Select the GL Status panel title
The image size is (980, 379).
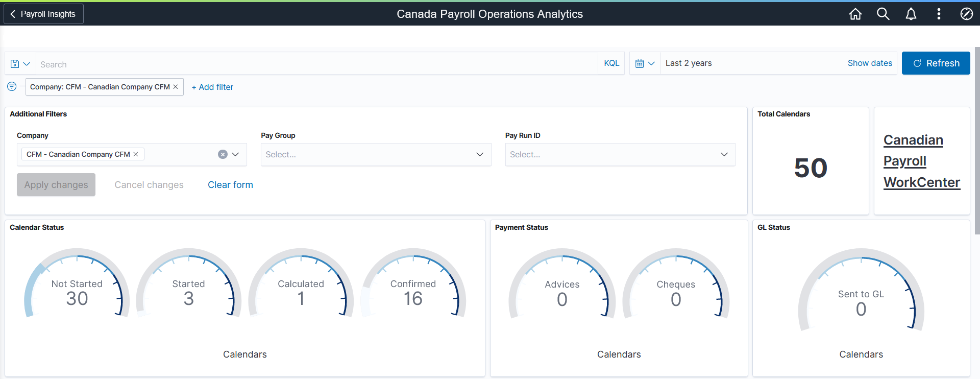tap(774, 227)
